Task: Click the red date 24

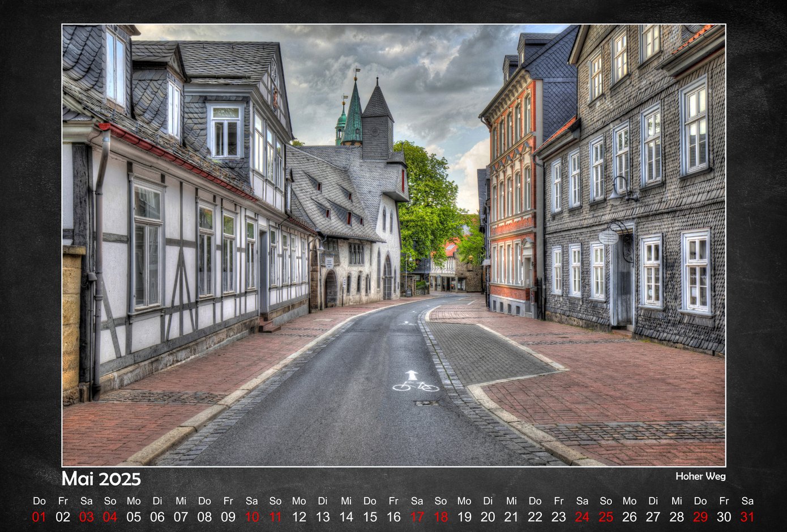Action: click(x=582, y=517)
